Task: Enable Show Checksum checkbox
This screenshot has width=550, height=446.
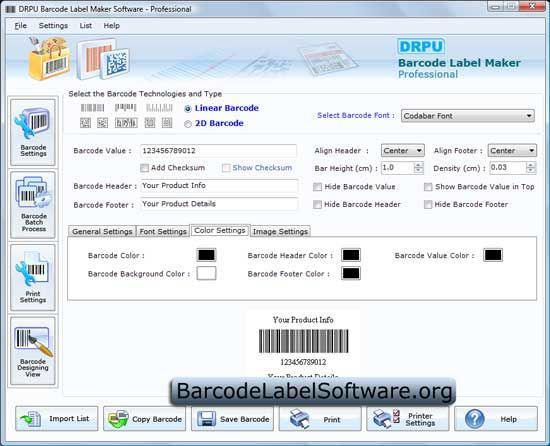Action: coord(226,168)
